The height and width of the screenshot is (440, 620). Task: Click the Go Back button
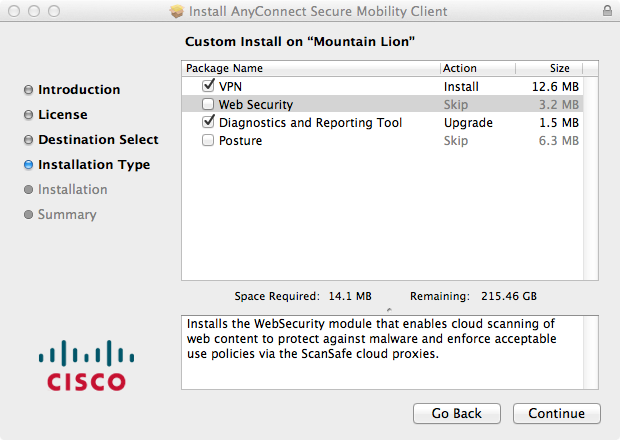point(457,413)
